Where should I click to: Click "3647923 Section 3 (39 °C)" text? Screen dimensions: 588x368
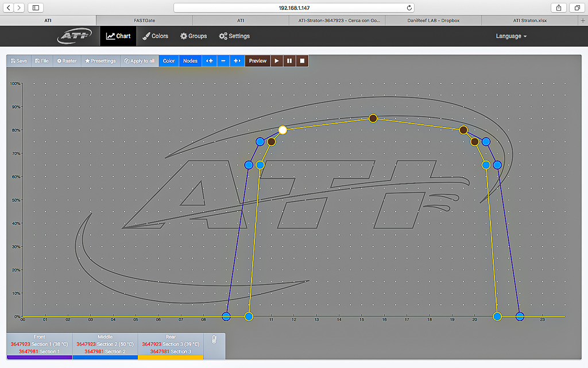click(x=171, y=344)
